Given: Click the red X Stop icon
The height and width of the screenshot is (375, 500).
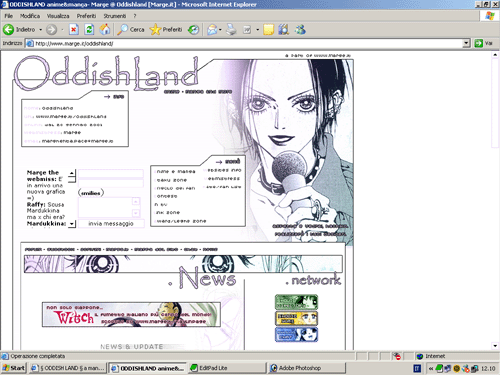Looking at the screenshot, I should coord(73,30).
